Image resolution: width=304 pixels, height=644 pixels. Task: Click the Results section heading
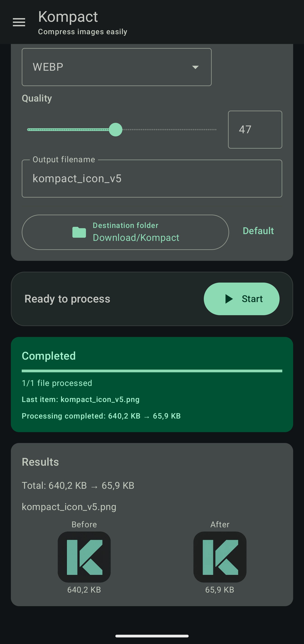40,462
